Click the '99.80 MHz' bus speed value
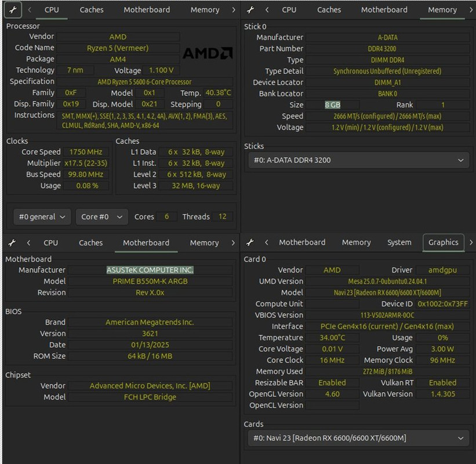This screenshot has width=476, height=464. [x=86, y=175]
